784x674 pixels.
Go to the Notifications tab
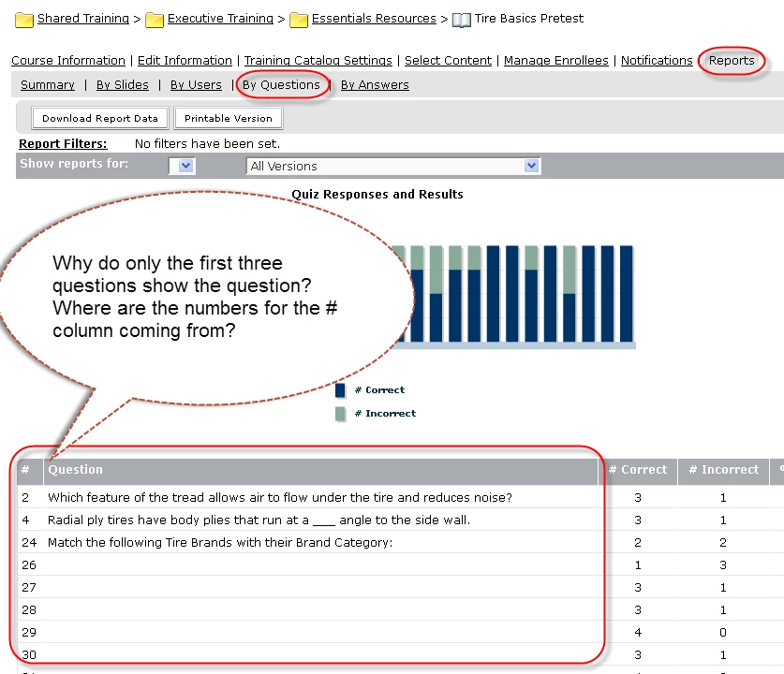click(657, 61)
